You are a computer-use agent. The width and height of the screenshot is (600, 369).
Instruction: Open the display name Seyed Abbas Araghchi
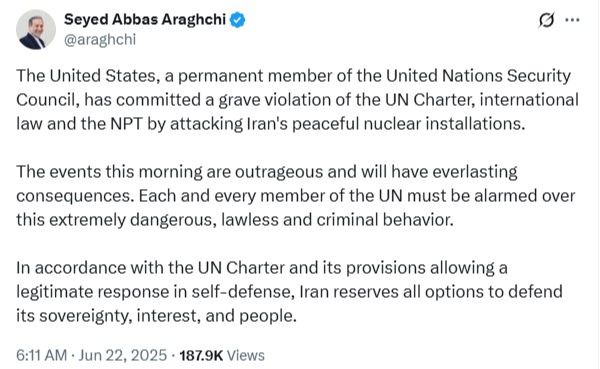[x=145, y=20]
